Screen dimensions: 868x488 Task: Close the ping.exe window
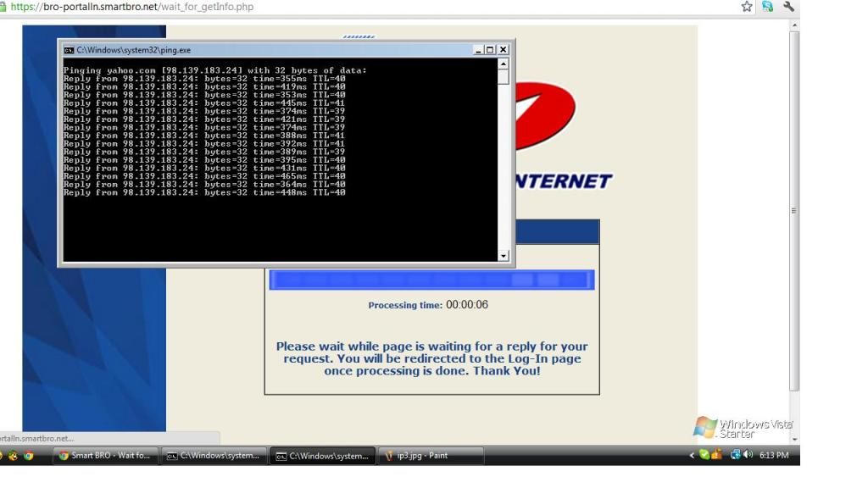503,50
